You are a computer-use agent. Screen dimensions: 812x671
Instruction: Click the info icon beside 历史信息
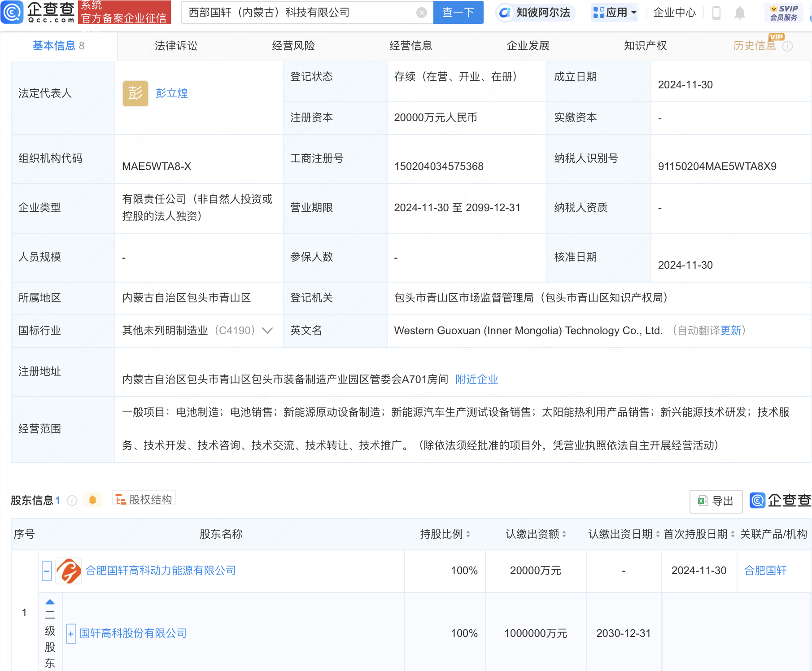pos(787,46)
